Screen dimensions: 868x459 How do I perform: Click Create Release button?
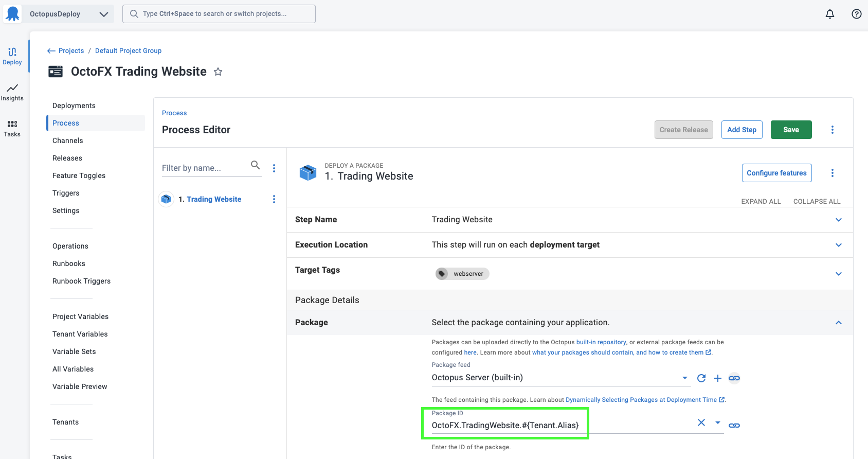tap(683, 130)
